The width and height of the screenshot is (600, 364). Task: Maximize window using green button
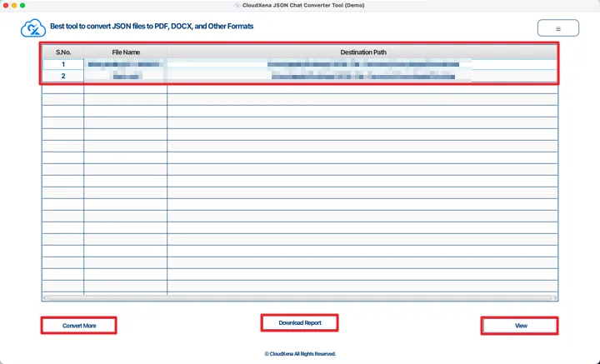coord(22,5)
